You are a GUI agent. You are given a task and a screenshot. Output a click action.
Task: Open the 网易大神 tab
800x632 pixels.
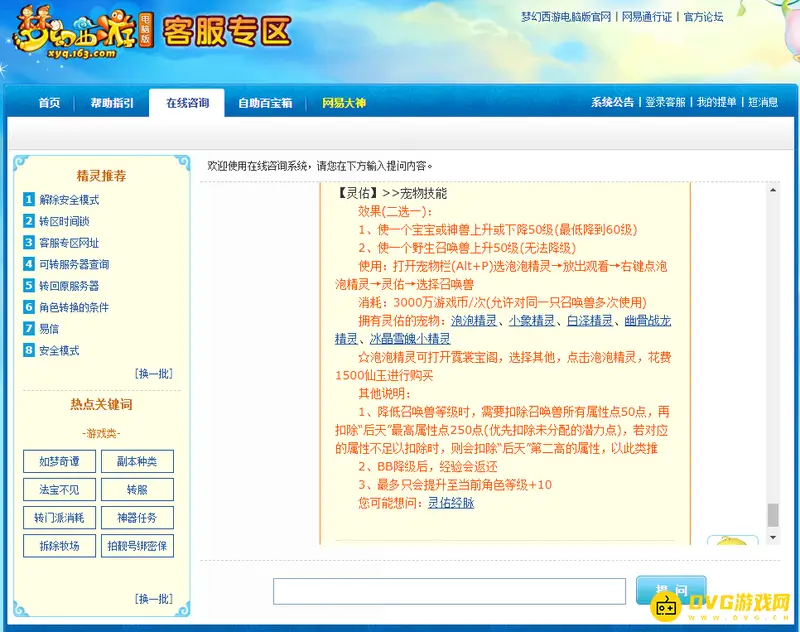[344, 103]
